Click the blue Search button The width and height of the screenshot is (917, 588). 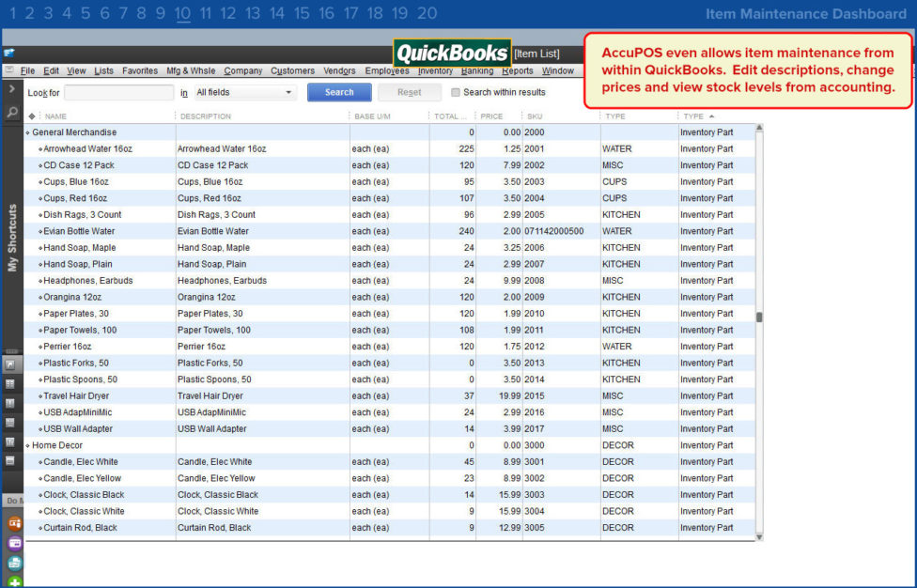339,92
